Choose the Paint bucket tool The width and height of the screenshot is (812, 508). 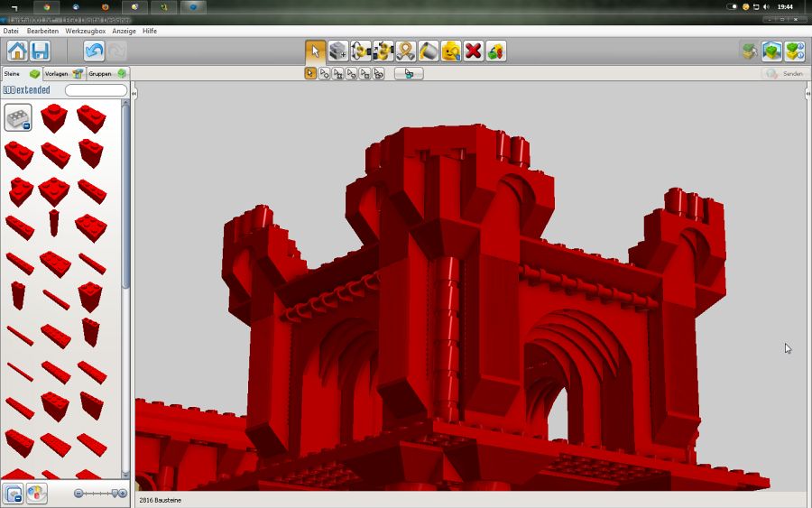[429, 51]
